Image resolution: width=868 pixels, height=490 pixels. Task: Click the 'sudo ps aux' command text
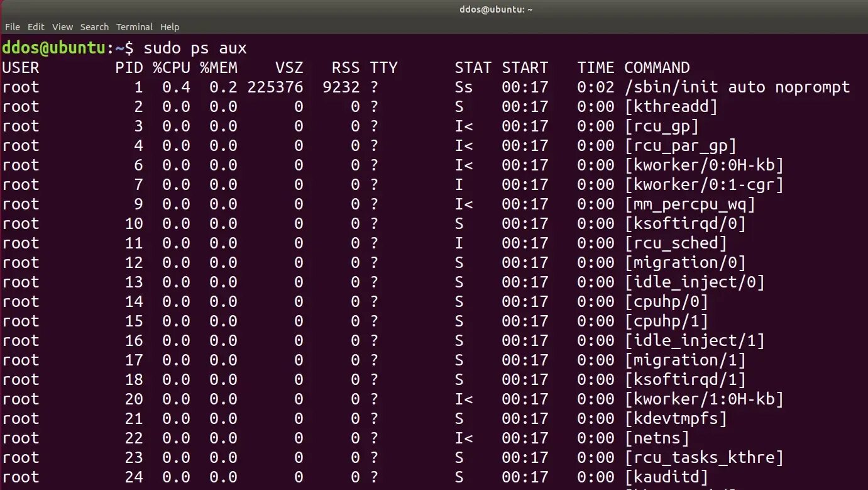pos(195,48)
